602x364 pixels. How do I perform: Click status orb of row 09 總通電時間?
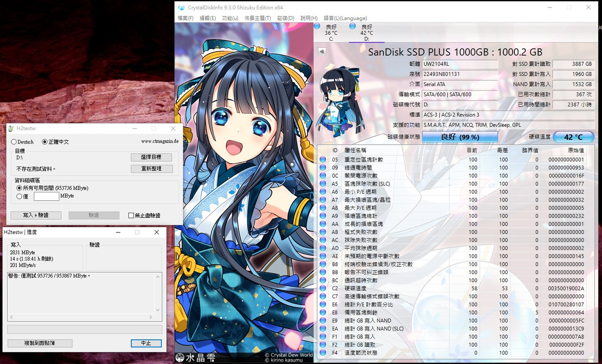(323, 167)
